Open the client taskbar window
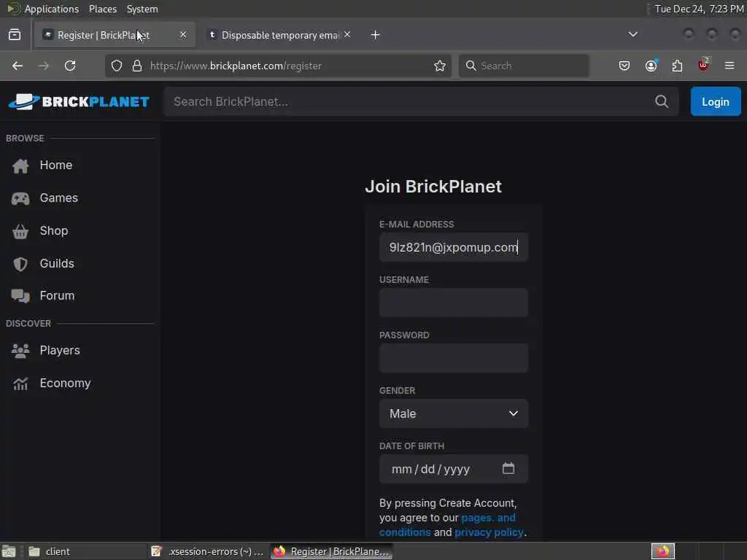Screen dimensions: 747x560 click(x=86, y=551)
